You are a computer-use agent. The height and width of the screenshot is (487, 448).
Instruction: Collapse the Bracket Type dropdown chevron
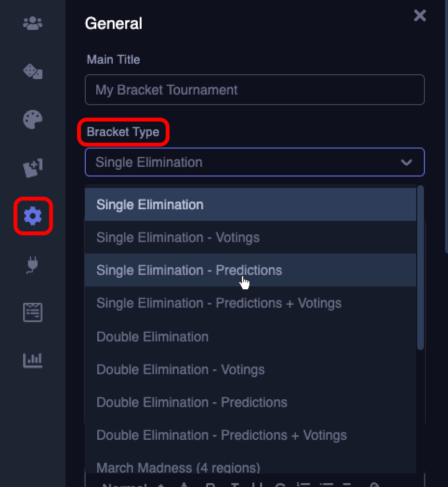[407, 162]
